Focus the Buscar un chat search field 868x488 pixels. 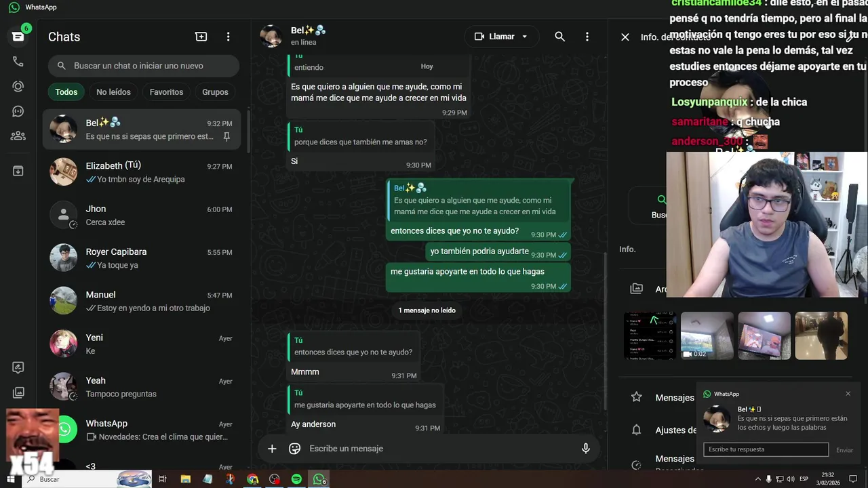click(144, 66)
